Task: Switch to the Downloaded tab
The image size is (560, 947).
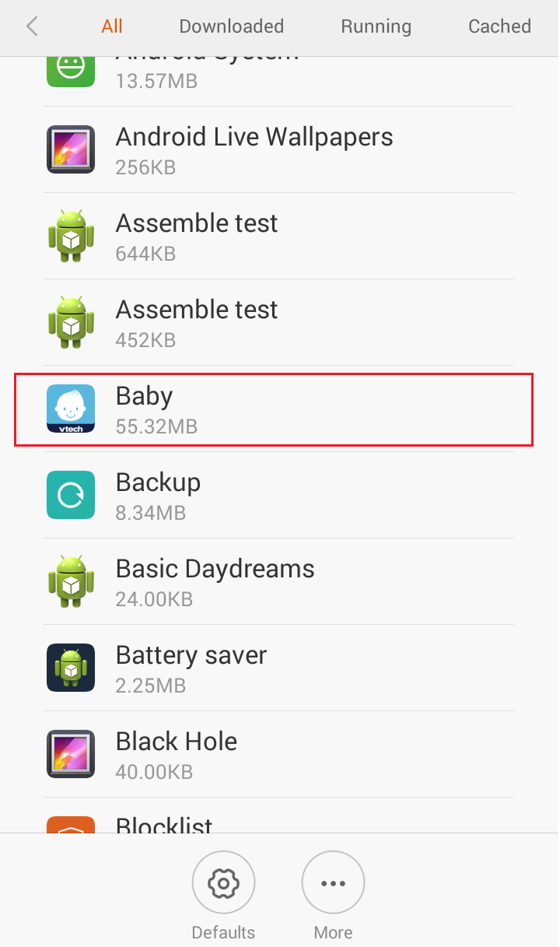Action: [231, 26]
